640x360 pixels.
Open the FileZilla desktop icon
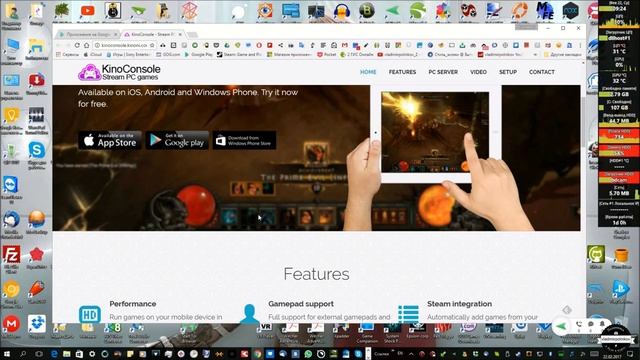11,255
